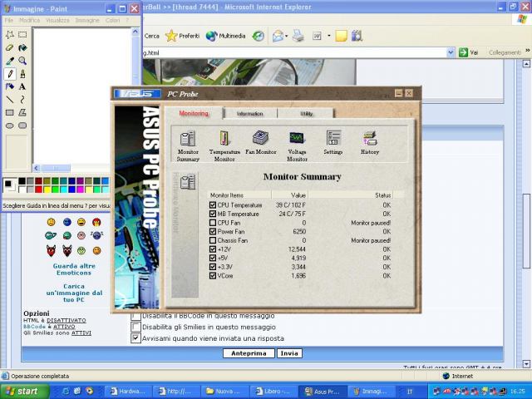Select the Color picker tool in Paint
Viewport: 532px width, 399px height.
10,61
